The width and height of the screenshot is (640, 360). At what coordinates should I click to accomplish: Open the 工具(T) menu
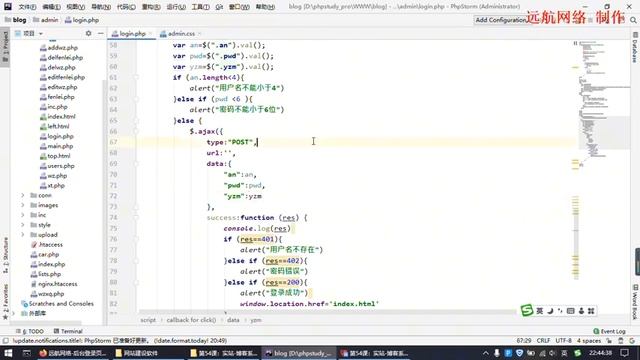[200, 7]
